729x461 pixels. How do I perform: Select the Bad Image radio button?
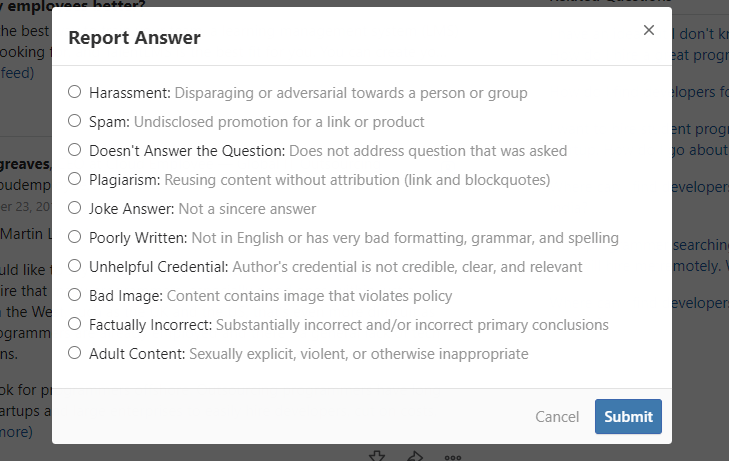click(x=75, y=295)
